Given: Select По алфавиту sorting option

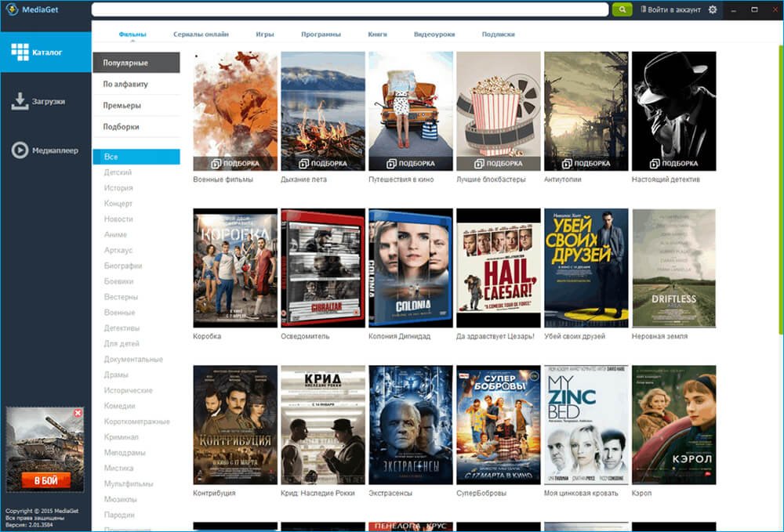Looking at the screenshot, I should [x=125, y=84].
